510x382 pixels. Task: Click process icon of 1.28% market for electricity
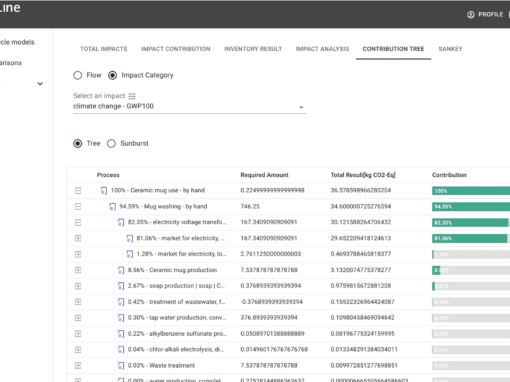(130, 254)
